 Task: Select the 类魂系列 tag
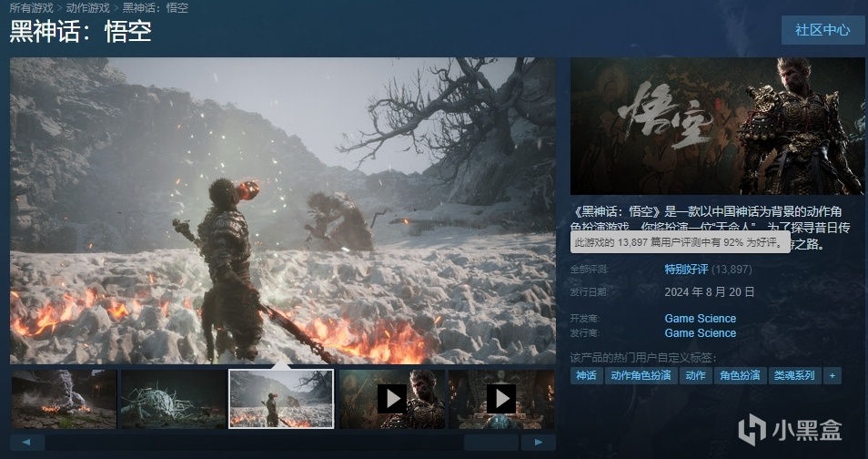tap(794, 375)
